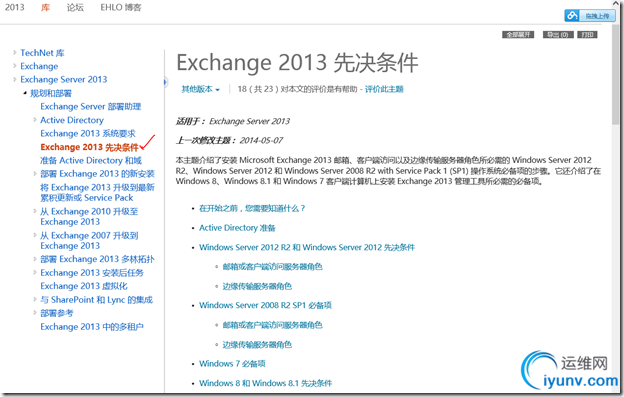Select highlighted Exchange 2013 先决条件 tree item
Image resolution: width=624 pixels, height=397 pixels.
pyautogui.click(x=90, y=147)
